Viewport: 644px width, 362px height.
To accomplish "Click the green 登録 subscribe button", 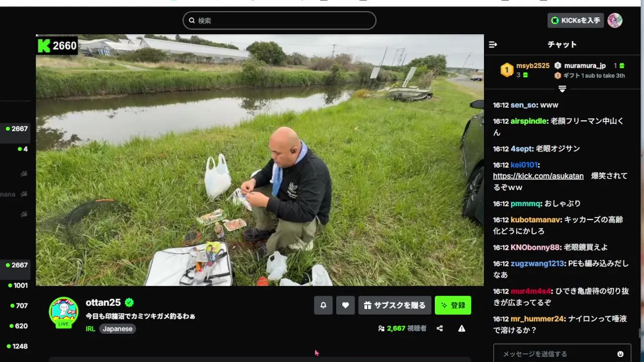I will click(x=453, y=305).
